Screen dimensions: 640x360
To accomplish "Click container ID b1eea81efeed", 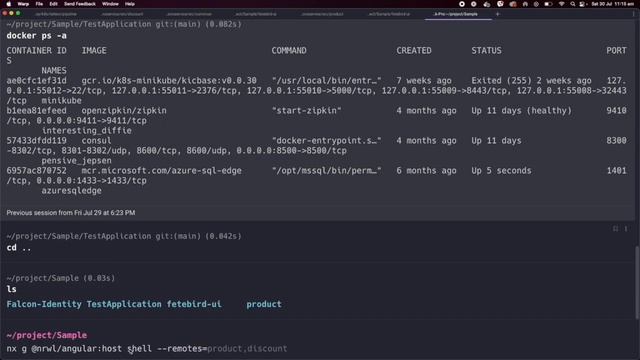I will pyautogui.click(x=36, y=111).
